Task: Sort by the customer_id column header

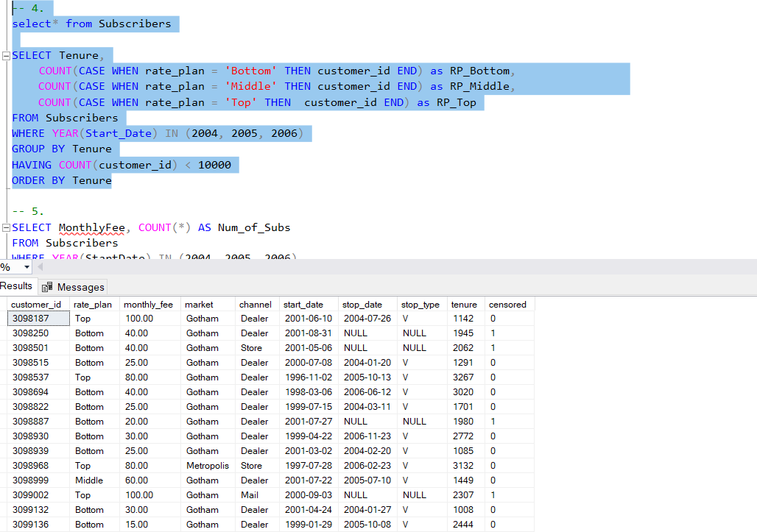Action: [37, 304]
